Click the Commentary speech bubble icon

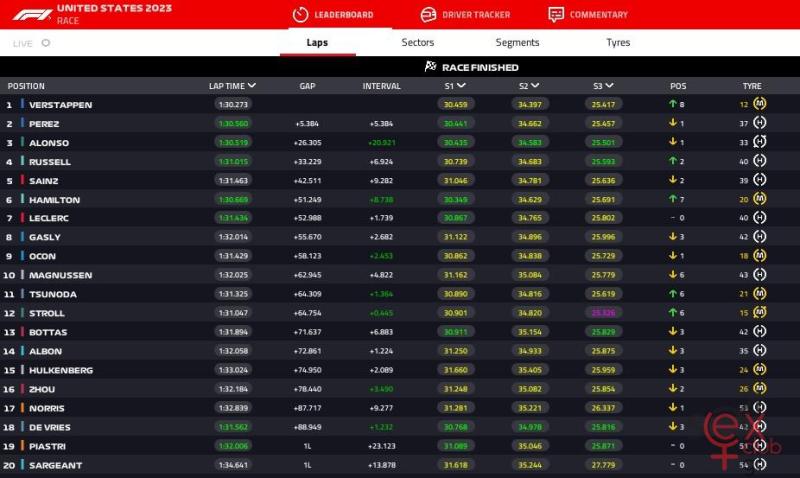(x=556, y=15)
